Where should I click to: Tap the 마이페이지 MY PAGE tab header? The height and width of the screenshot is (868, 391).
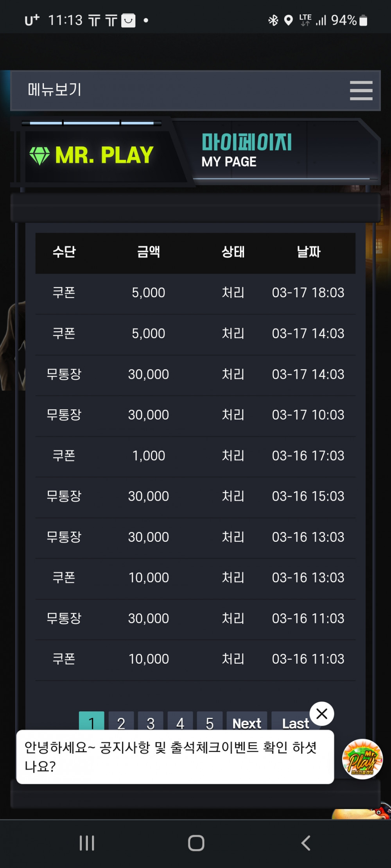[x=246, y=150]
